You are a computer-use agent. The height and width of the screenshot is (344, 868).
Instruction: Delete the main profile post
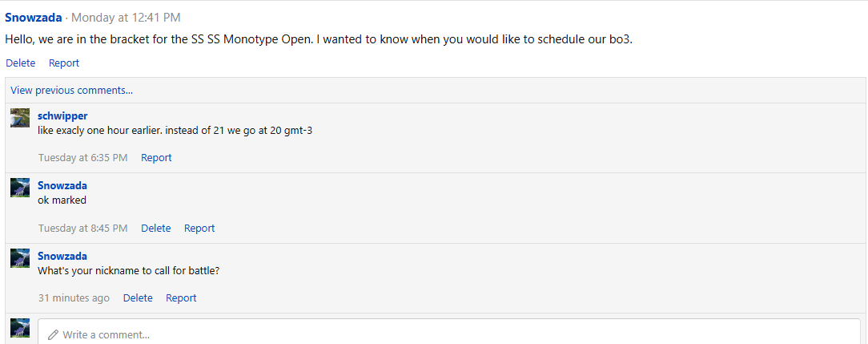[x=21, y=63]
